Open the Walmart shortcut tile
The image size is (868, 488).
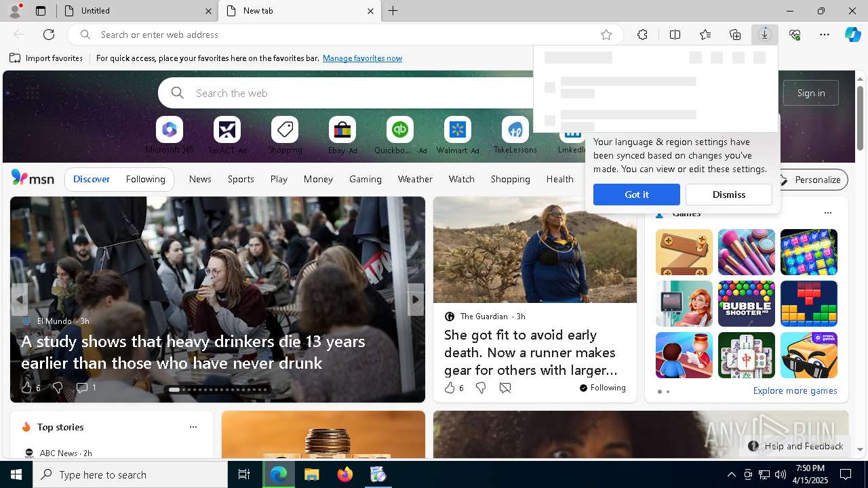(458, 135)
